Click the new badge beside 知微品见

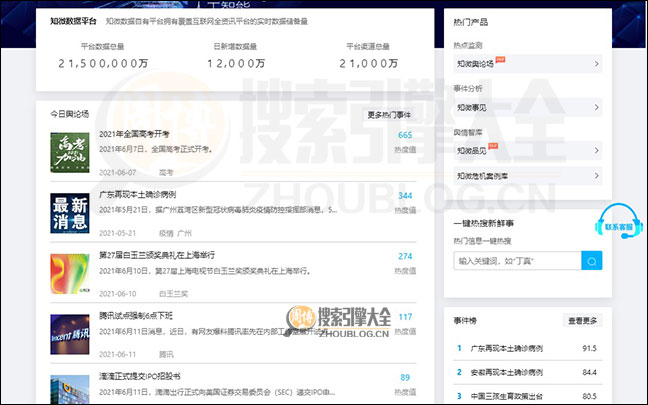493,146
